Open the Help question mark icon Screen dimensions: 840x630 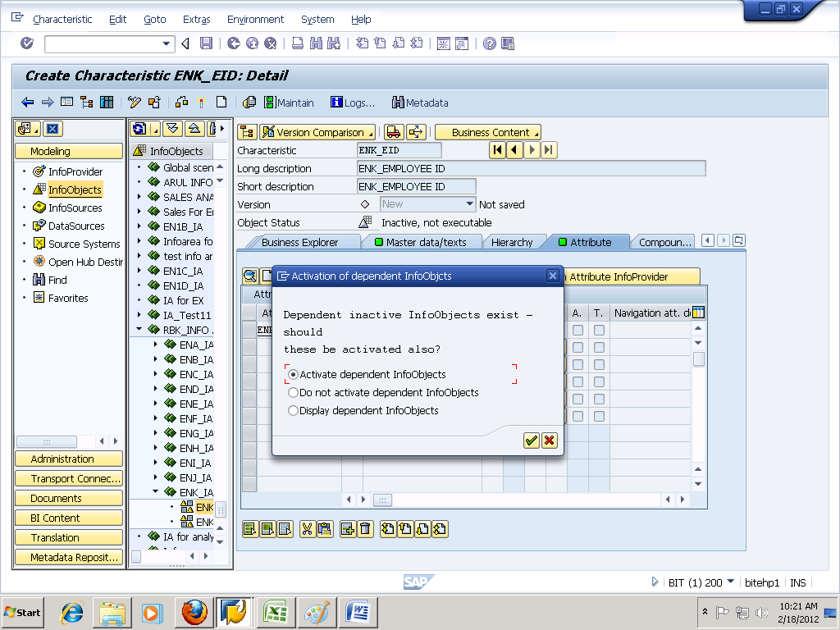[x=489, y=43]
